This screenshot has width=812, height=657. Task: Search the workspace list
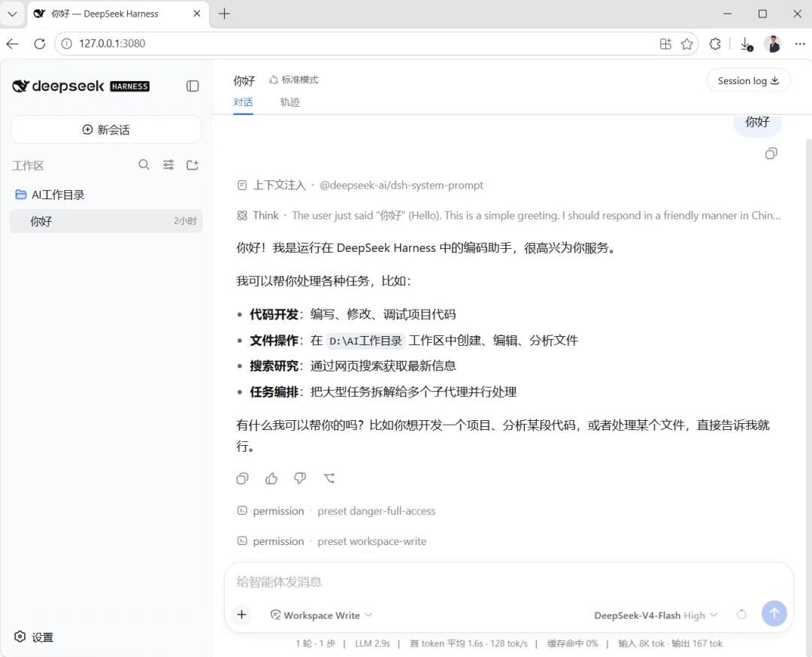coord(144,165)
